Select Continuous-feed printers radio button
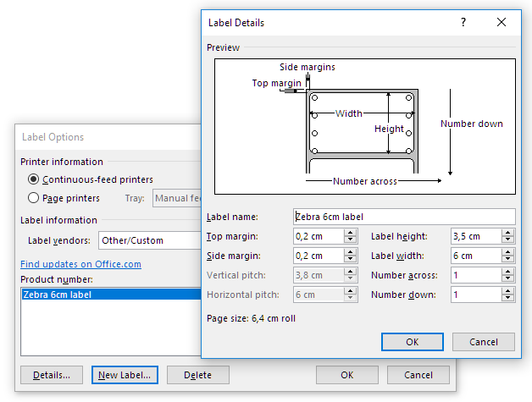Image resolution: width=532 pixels, height=402 pixels. (x=34, y=179)
